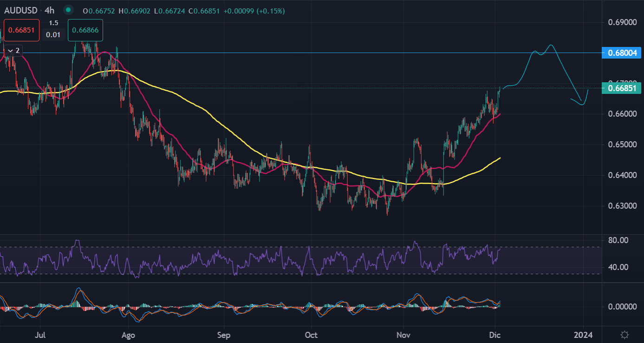Screen dimensions: 644x343
Task: Select the horizontal line at 0.68004
Action: (x=325, y=53)
